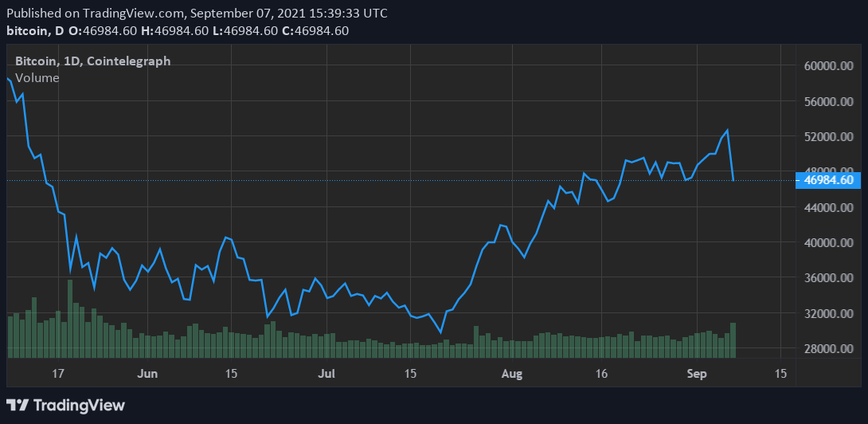Screen dimensions: 868x424
Task: Select the Jul date on time axis
Action: [327, 373]
